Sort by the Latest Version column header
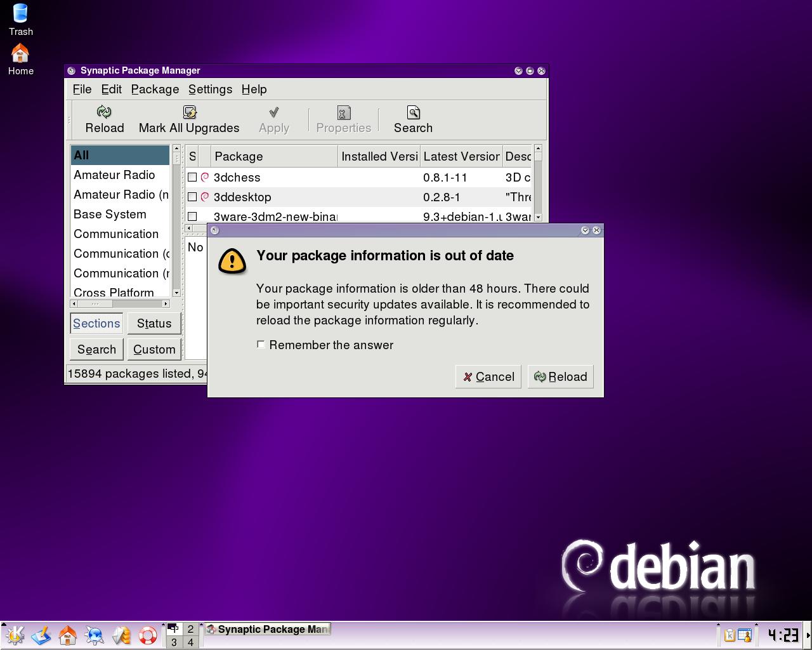The height and width of the screenshot is (650, 812). click(x=461, y=156)
